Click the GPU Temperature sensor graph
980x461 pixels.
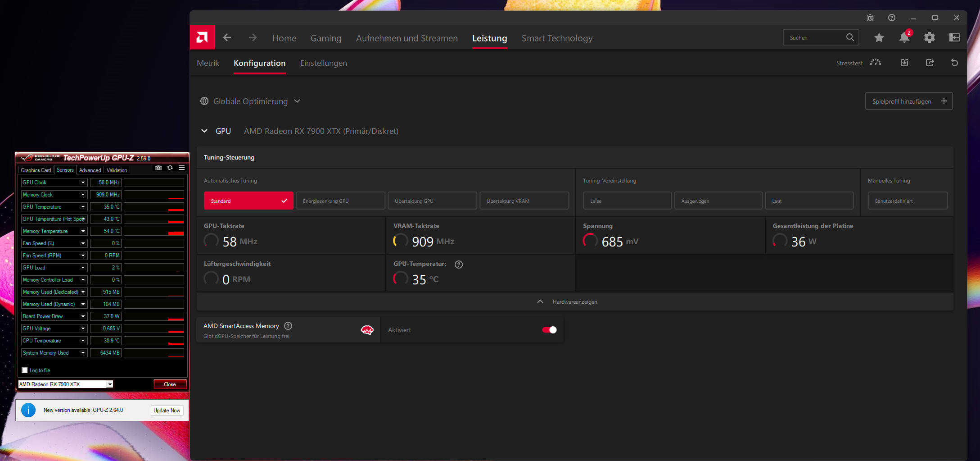(x=154, y=207)
